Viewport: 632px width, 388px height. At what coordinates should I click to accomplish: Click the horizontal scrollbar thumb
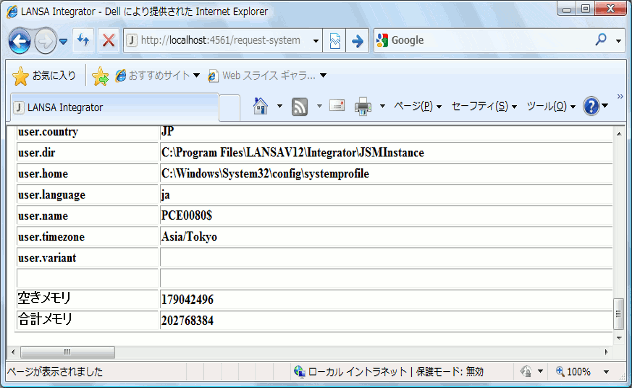[67, 352]
